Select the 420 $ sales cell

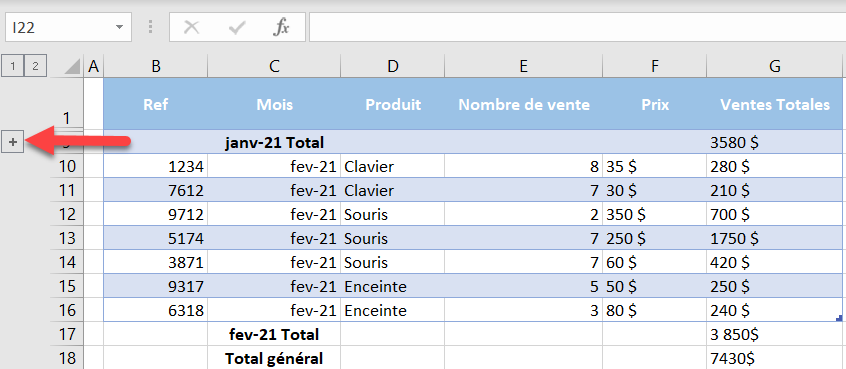pos(776,262)
